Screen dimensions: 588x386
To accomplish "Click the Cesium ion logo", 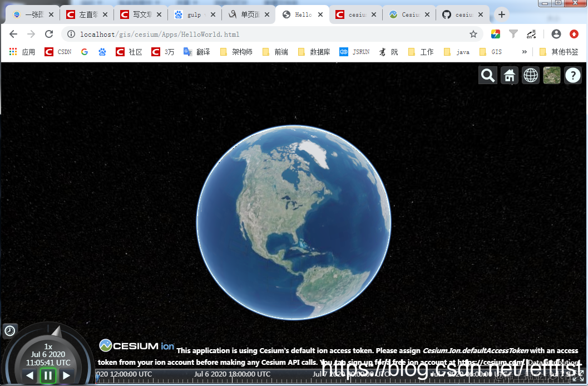I will 137,345.
